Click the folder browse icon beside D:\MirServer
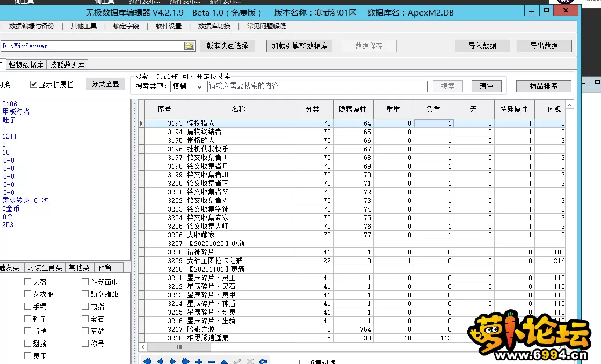 click(189, 46)
